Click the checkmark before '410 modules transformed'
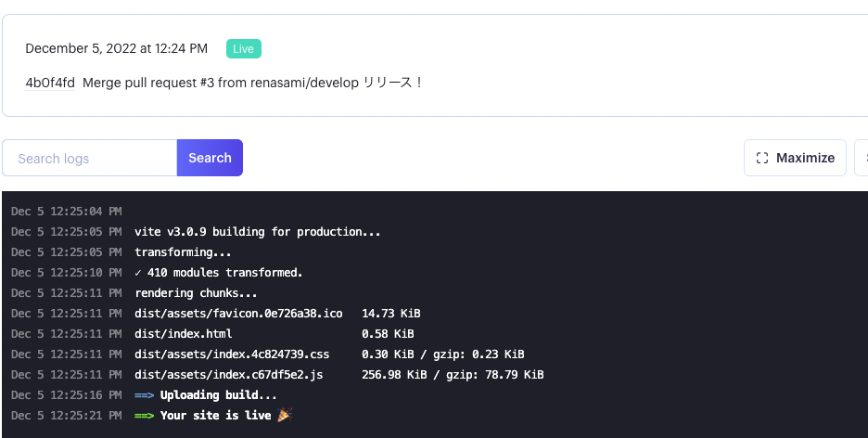 pyautogui.click(x=138, y=273)
